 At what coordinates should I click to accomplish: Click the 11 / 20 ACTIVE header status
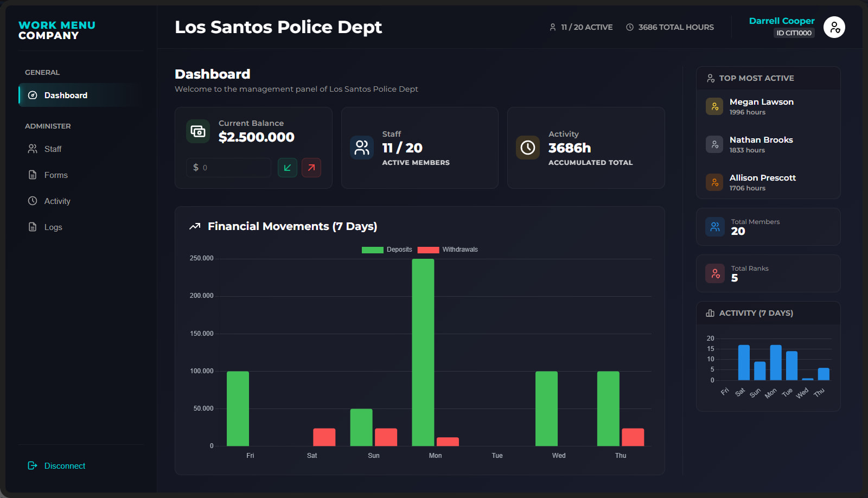tap(581, 27)
